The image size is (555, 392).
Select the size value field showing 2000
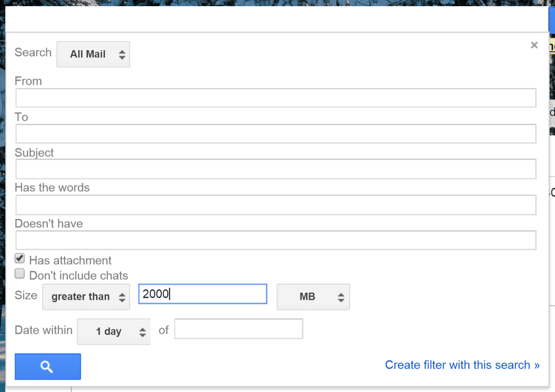[x=202, y=294]
